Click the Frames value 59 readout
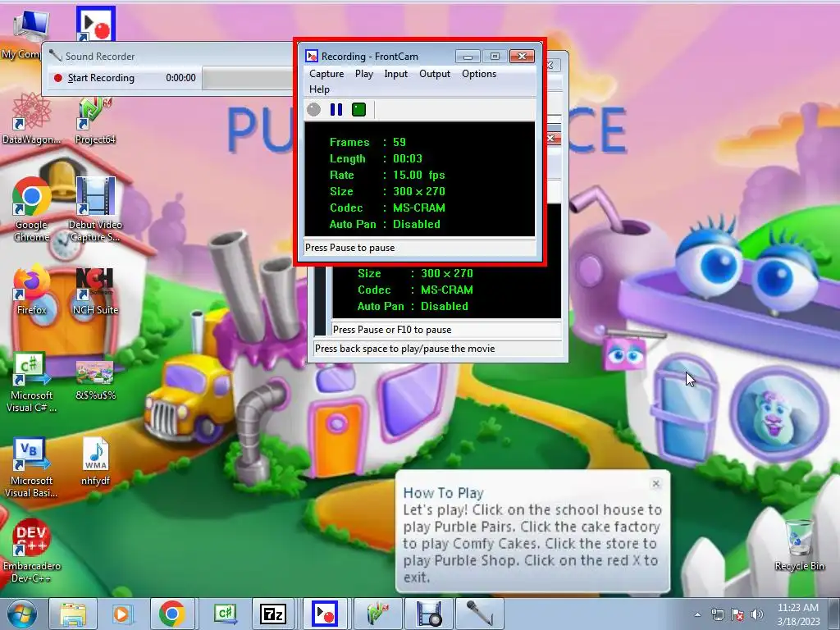This screenshot has width=840, height=630. (x=399, y=142)
